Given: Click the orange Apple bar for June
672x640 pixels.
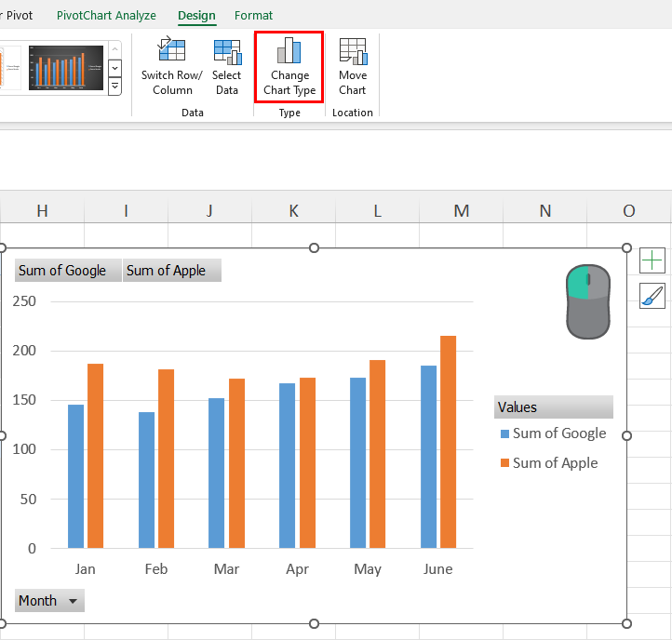Looking at the screenshot, I should (449, 442).
